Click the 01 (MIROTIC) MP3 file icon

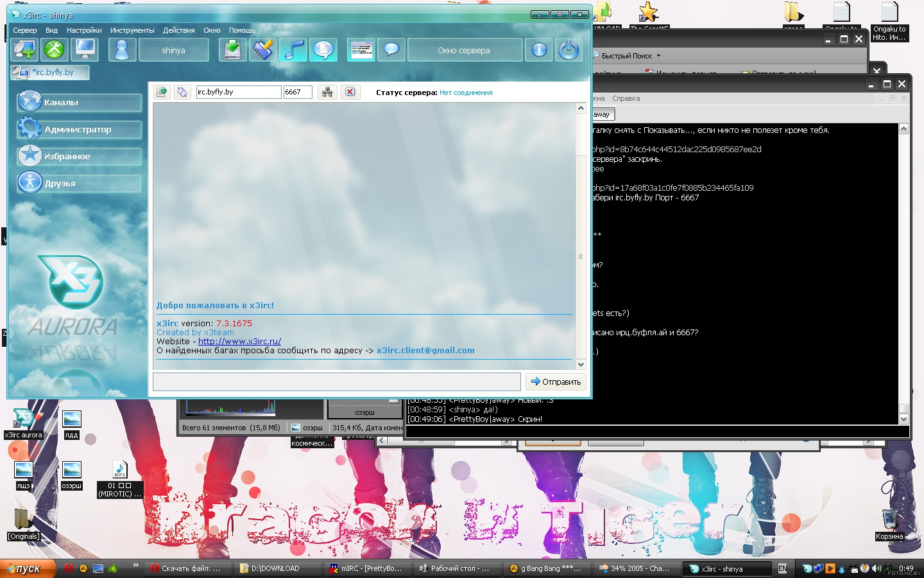coord(119,479)
